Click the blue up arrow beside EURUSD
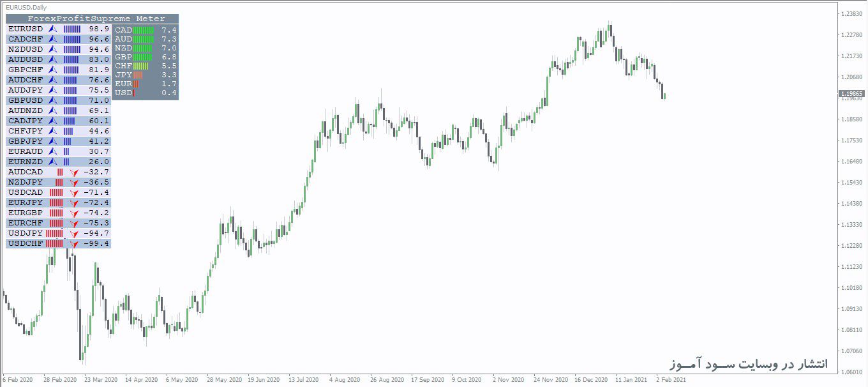The image size is (868, 387). [x=53, y=29]
